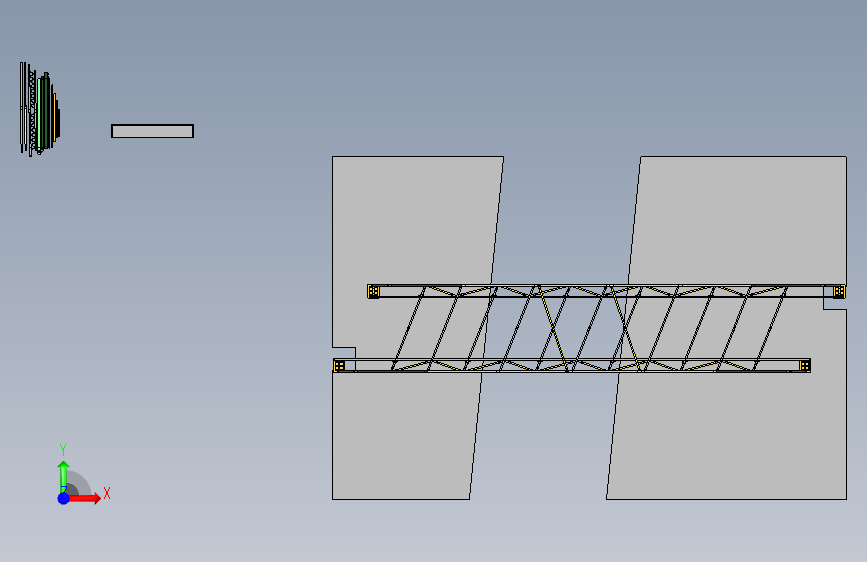
Task: Select the small gray rectangular bar part
Action: (153, 131)
